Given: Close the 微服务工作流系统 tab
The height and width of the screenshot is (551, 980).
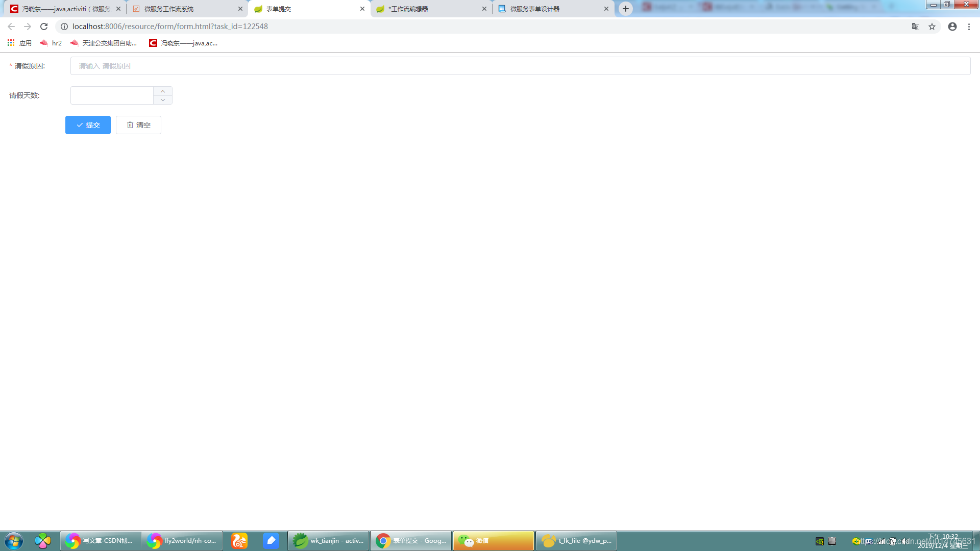Looking at the screenshot, I should pos(240,9).
